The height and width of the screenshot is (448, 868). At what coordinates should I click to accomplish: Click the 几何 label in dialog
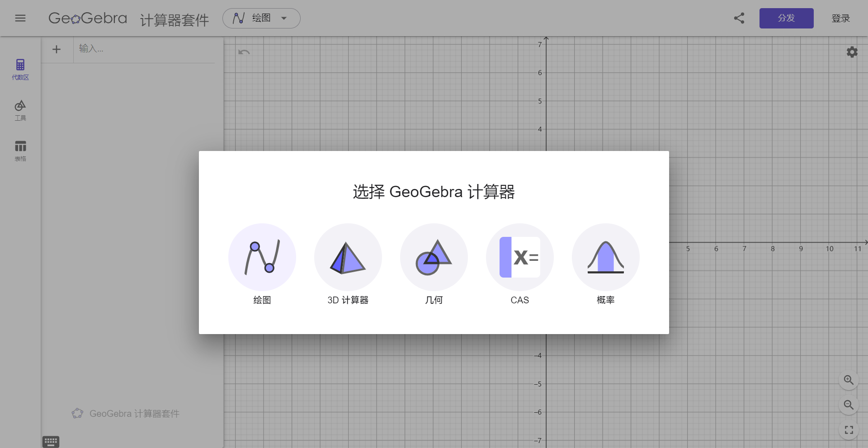[x=434, y=300]
